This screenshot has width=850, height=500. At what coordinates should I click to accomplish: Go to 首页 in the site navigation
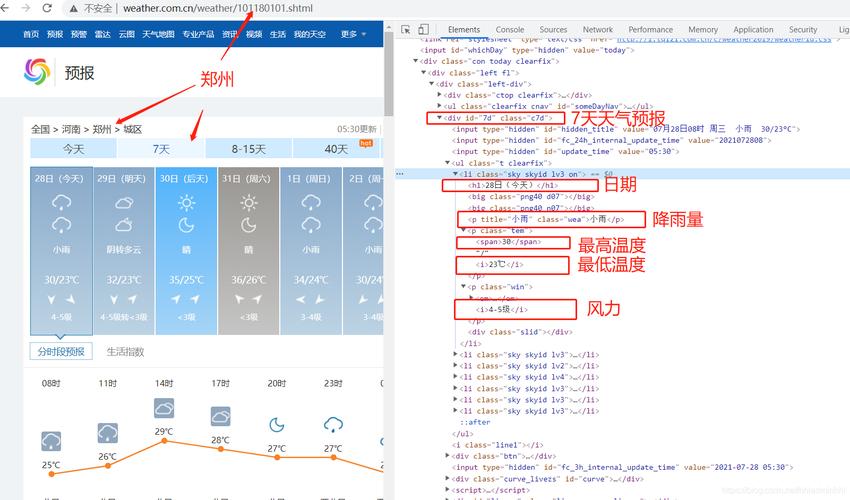[31, 34]
